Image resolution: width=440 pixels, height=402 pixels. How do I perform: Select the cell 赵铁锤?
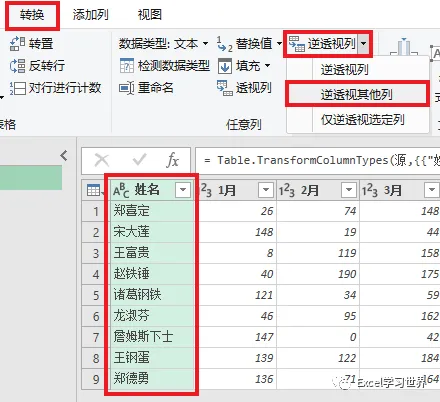pyautogui.click(x=152, y=274)
